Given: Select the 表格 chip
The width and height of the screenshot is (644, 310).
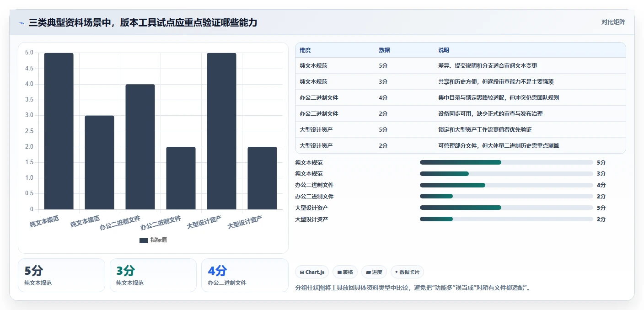Looking at the screenshot, I should point(345,272).
